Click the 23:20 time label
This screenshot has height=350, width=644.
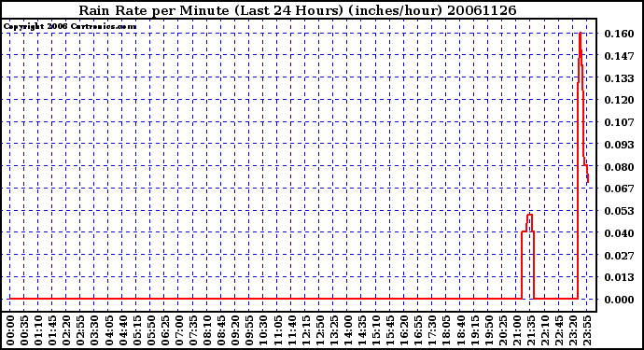573,330
